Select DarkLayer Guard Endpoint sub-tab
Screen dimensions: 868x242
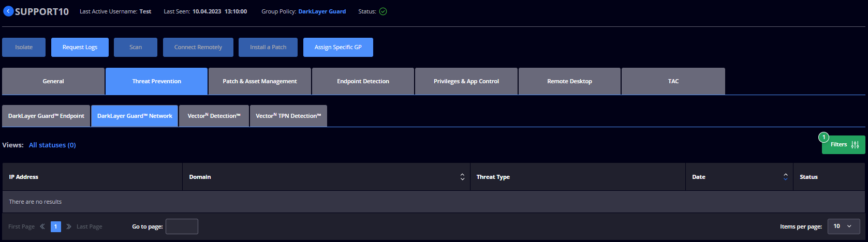pyautogui.click(x=46, y=116)
